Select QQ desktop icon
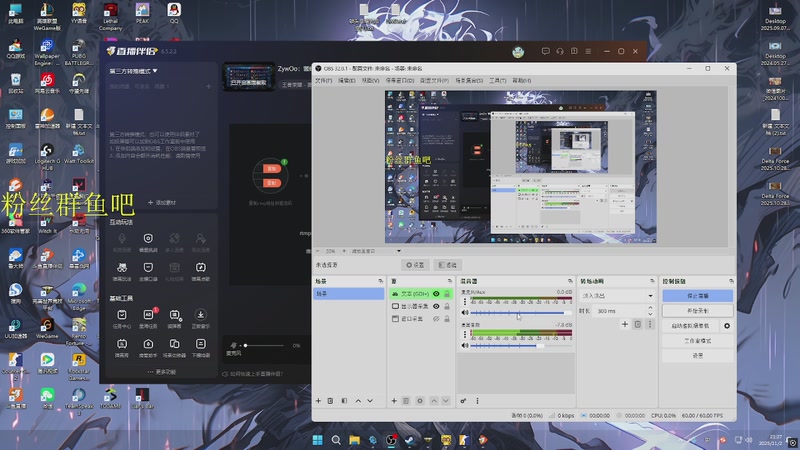This screenshot has width=800, height=450. [x=174, y=13]
